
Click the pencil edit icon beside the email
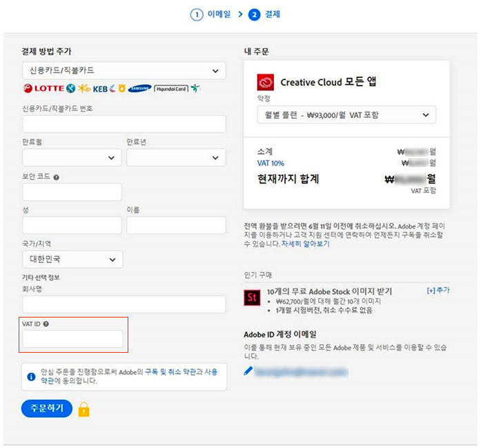point(248,371)
